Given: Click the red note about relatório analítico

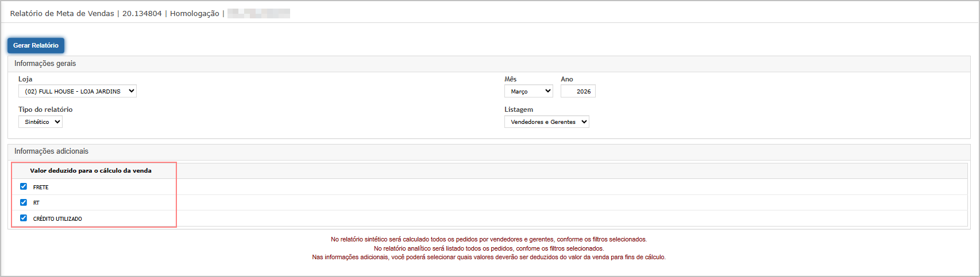Looking at the screenshot, I should pos(489,248).
